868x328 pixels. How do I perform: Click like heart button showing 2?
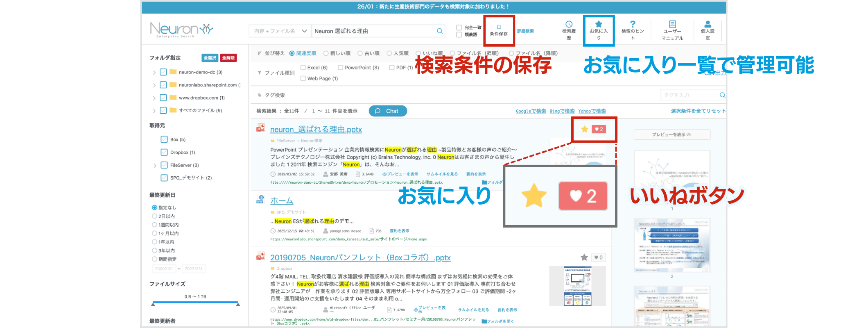(x=599, y=129)
